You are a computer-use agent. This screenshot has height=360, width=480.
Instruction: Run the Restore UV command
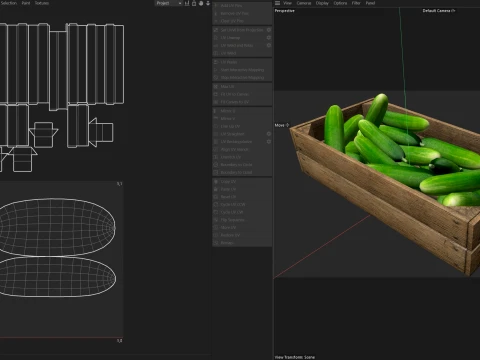(x=242, y=235)
